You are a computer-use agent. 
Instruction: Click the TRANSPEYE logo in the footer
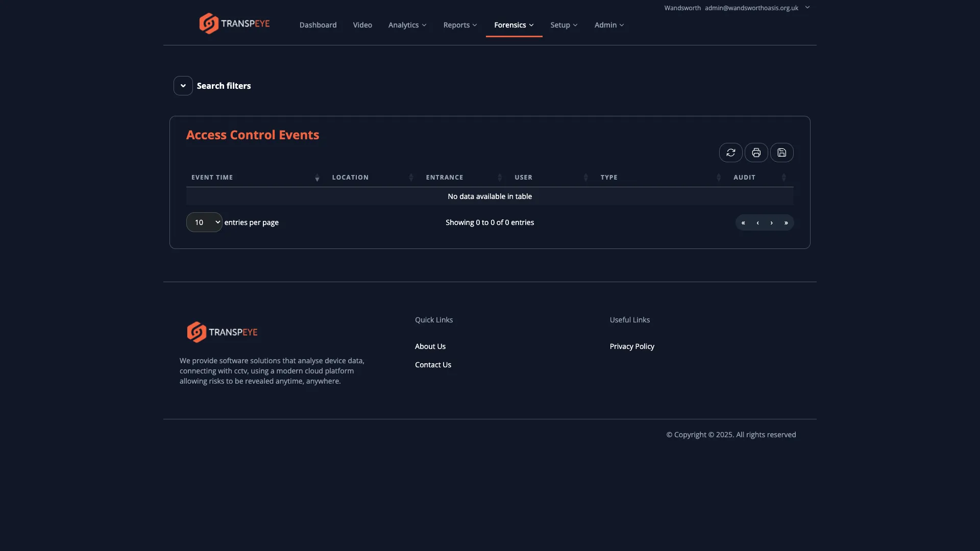[x=222, y=332]
